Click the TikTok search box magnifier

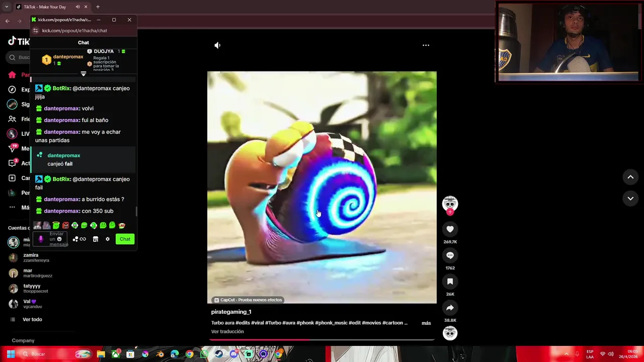pyautogui.click(x=12, y=57)
